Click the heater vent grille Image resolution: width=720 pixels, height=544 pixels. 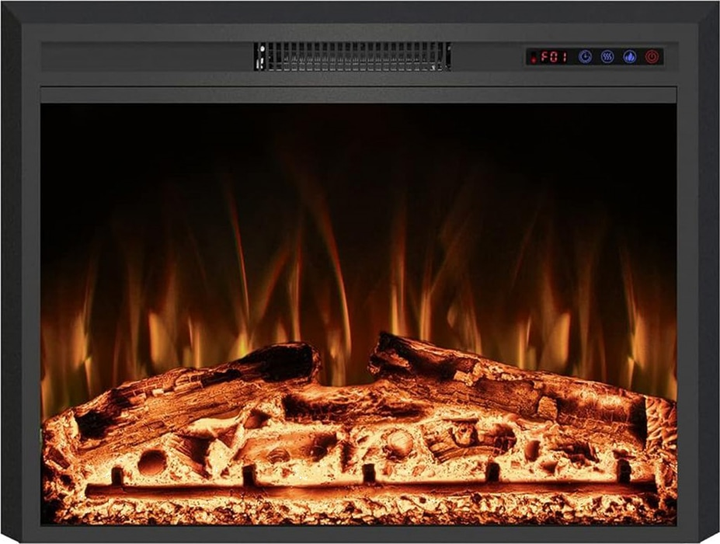click(x=352, y=56)
